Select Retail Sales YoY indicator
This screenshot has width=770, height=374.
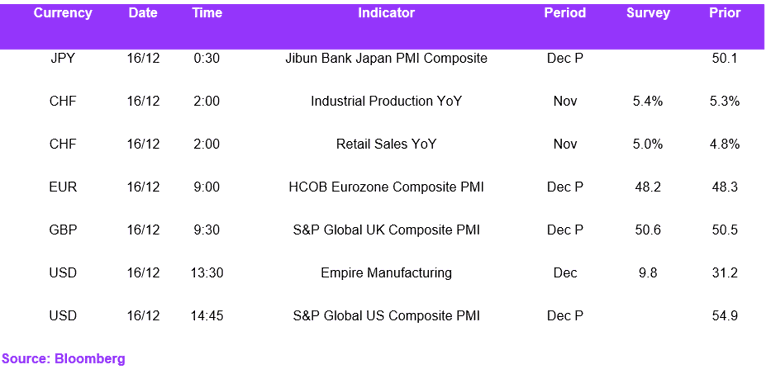(386, 144)
